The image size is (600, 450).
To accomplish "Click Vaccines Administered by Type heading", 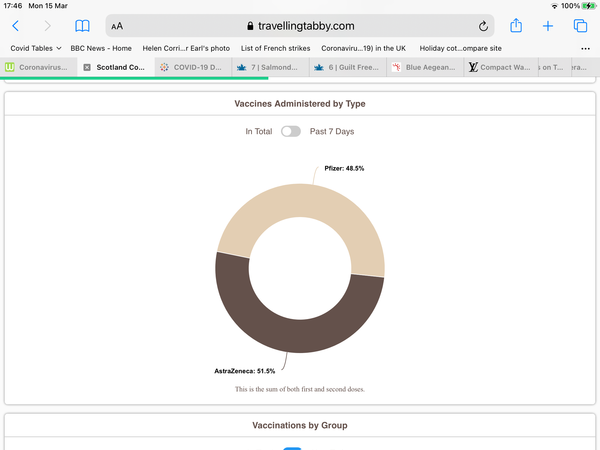I will [x=300, y=104].
